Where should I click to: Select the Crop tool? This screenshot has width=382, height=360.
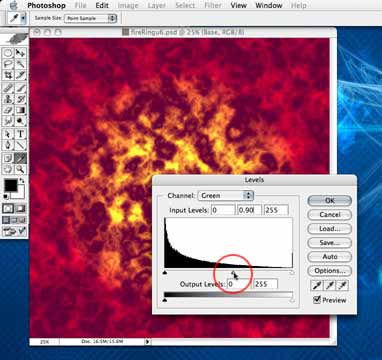click(x=8, y=75)
